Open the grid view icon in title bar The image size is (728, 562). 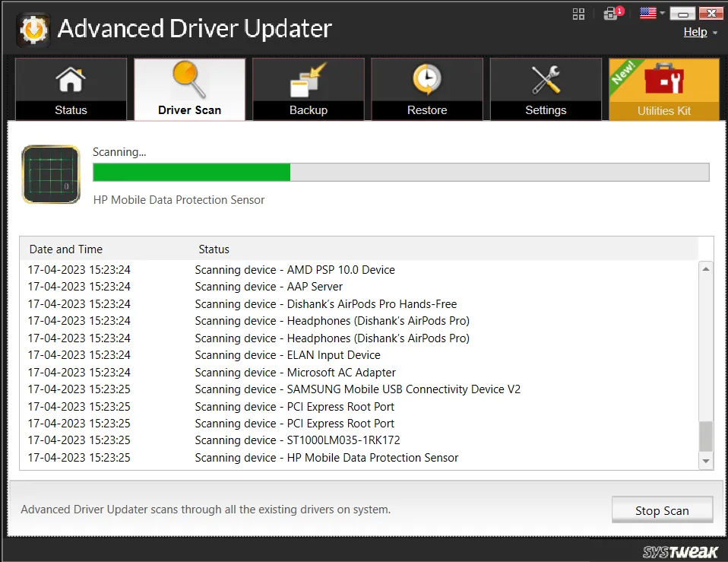pos(578,14)
